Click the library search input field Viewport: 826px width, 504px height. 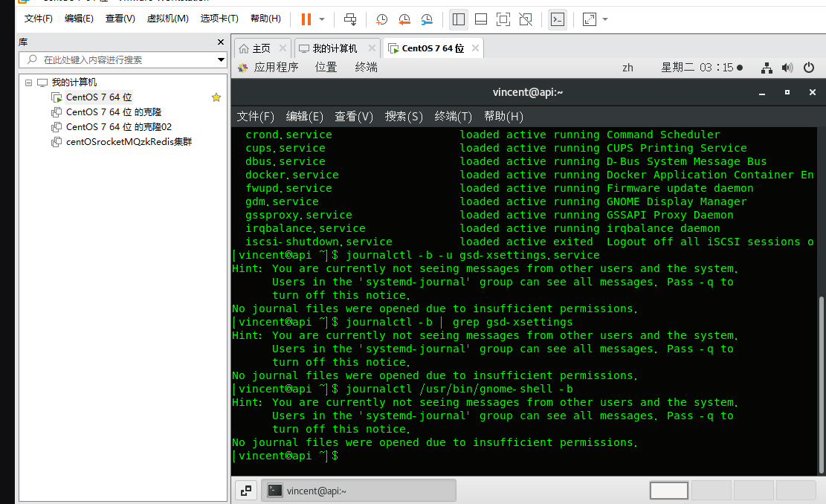[118, 60]
